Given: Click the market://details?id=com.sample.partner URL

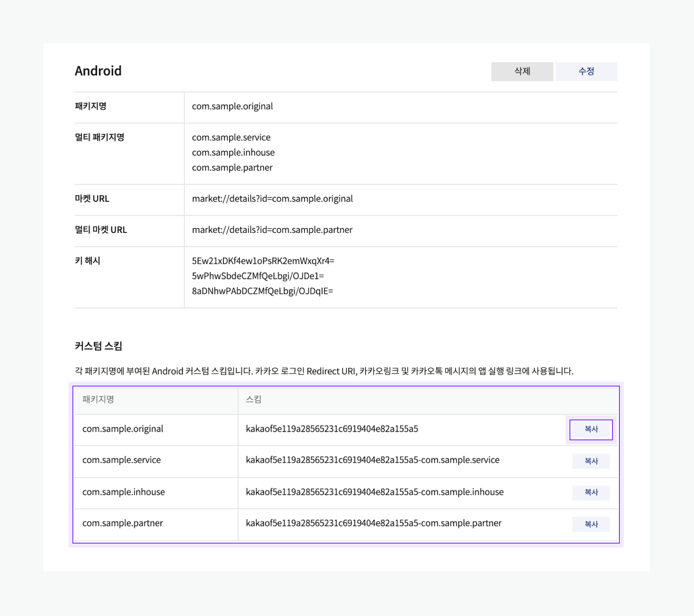Looking at the screenshot, I should (272, 230).
